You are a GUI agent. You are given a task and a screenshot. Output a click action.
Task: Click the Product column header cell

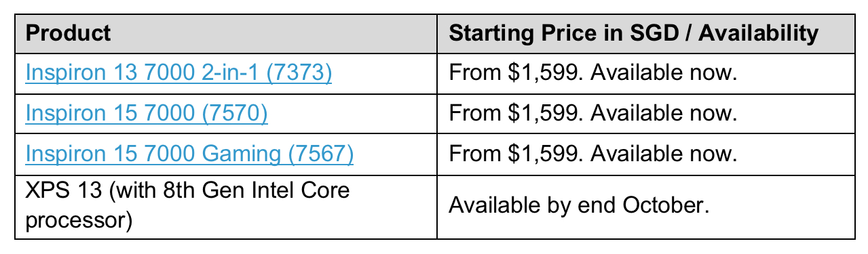[226, 33]
